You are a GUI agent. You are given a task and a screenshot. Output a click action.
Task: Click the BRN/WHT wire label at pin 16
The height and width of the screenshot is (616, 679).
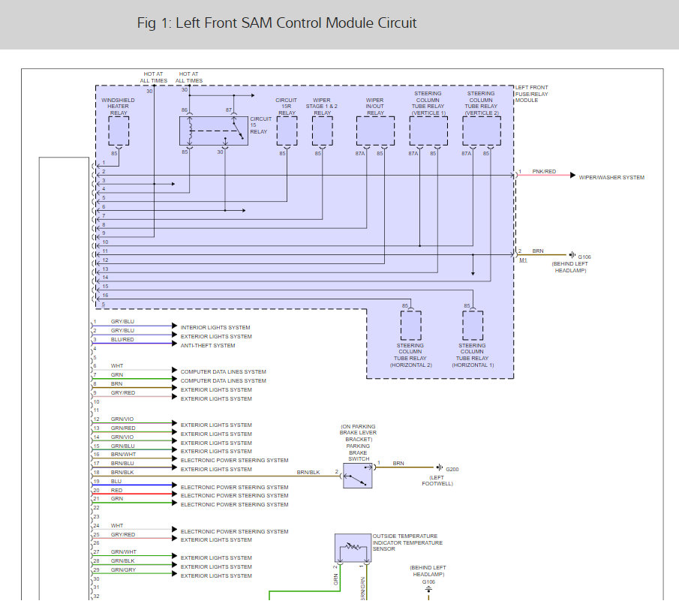pos(123,455)
